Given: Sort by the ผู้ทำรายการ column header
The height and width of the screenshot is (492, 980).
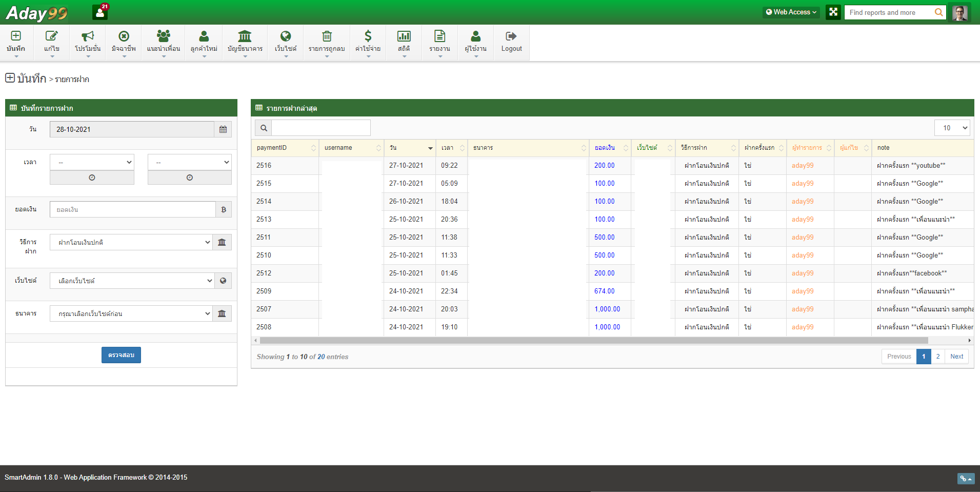Looking at the screenshot, I should click(810, 148).
